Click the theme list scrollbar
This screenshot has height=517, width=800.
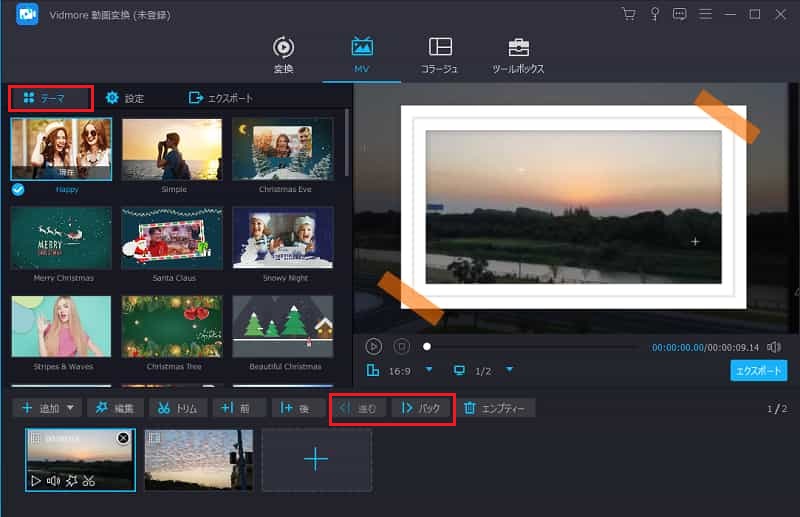[347, 143]
